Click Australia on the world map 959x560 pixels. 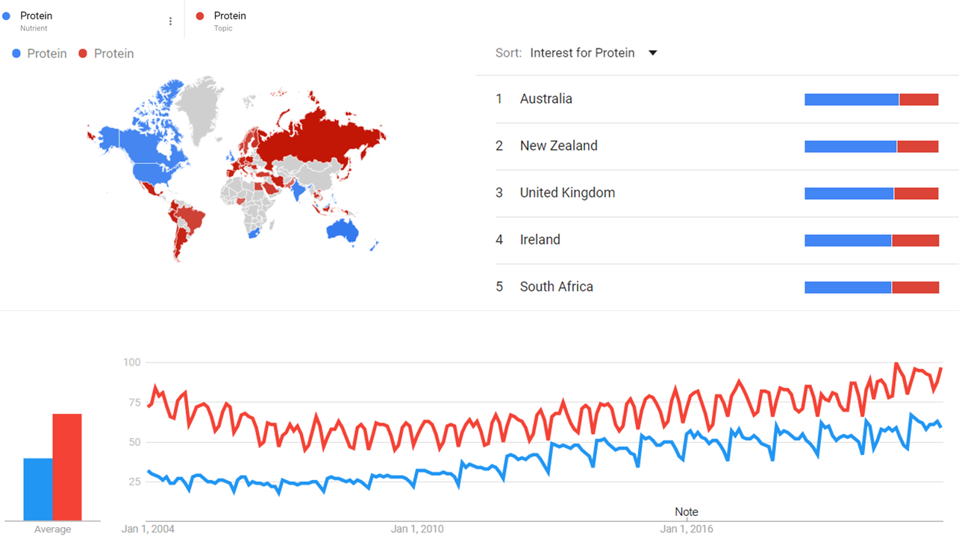tap(343, 230)
